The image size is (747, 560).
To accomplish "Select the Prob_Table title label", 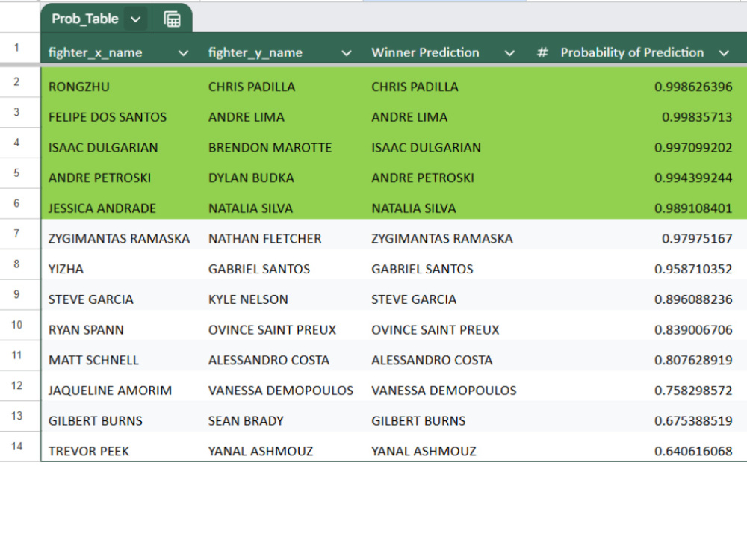I will [85, 19].
